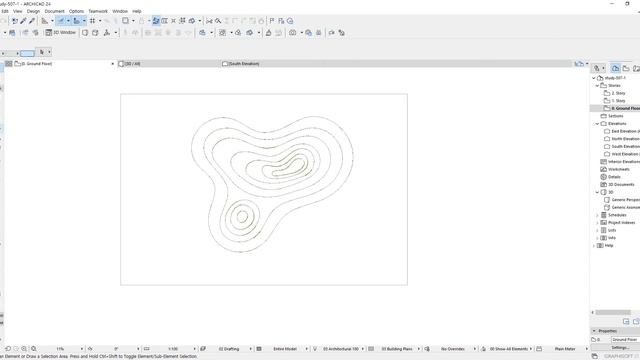The height and width of the screenshot is (360, 640).
Task: Expand the Schedules node
Action: pyautogui.click(x=597, y=215)
